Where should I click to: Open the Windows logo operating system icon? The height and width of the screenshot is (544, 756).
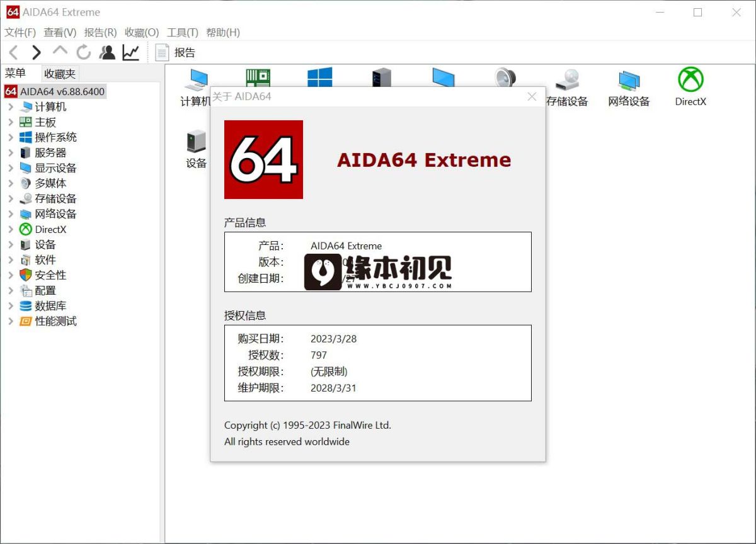pos(320,77)
